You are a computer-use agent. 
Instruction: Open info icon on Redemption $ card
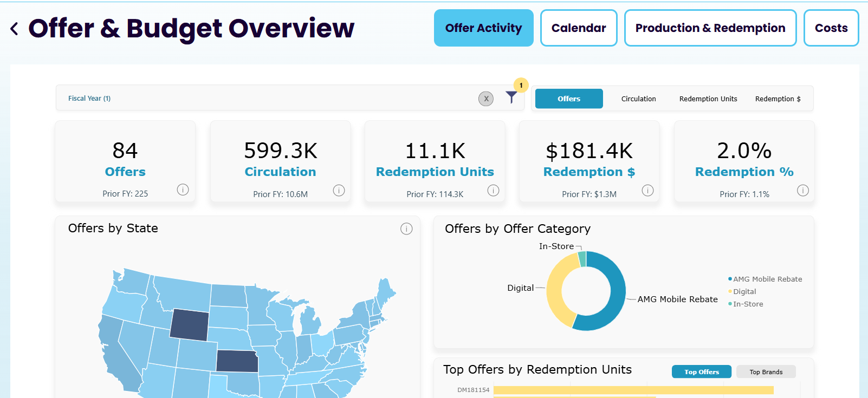click(647, 190)
